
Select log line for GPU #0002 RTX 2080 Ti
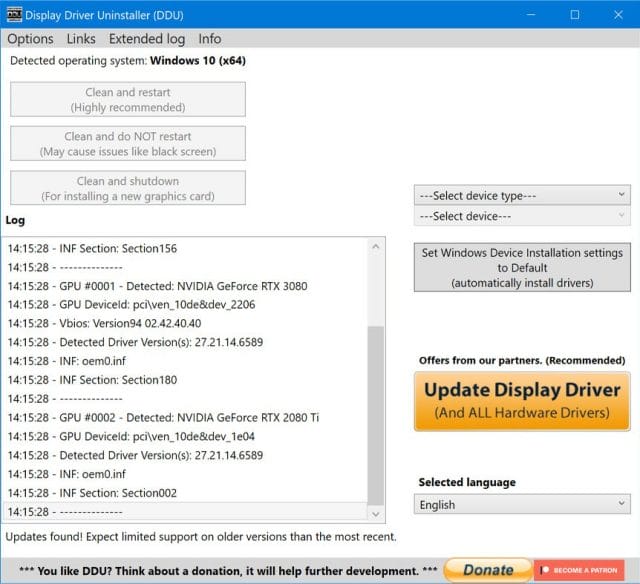185,417
